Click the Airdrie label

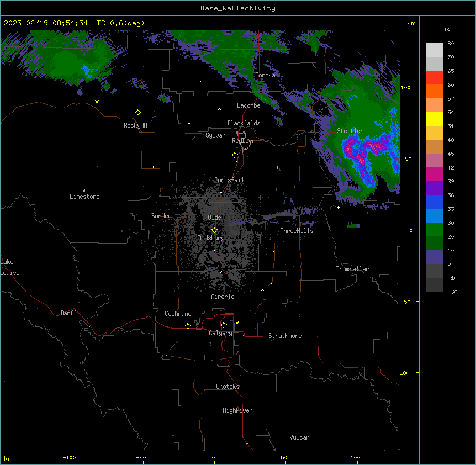(x=223, y=297)
